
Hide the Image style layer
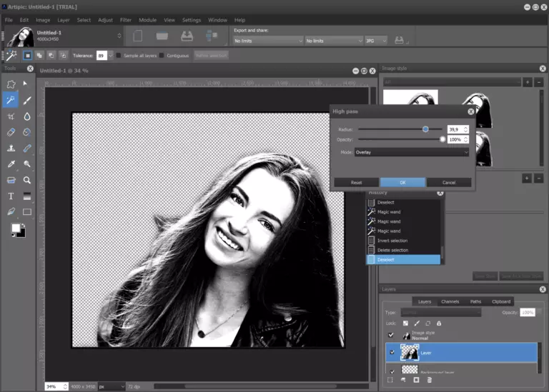click(391, 334)
